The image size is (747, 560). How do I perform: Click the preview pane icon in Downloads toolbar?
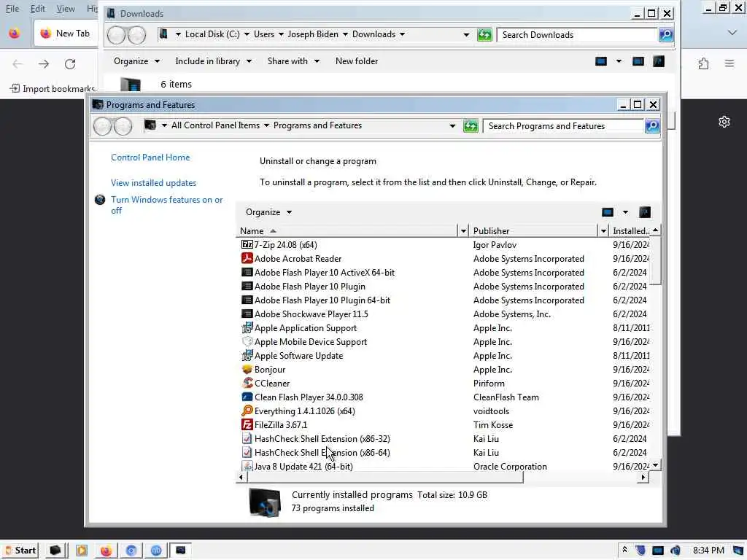(x=638, y=61)
